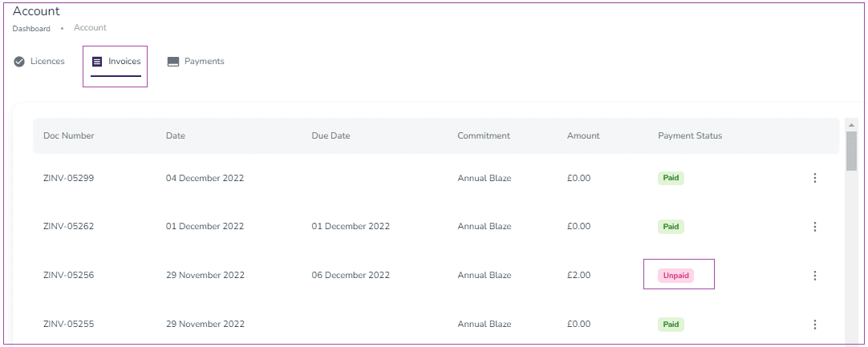Open the three-dot menu for ZINV-05299

(x=814, y=178)
